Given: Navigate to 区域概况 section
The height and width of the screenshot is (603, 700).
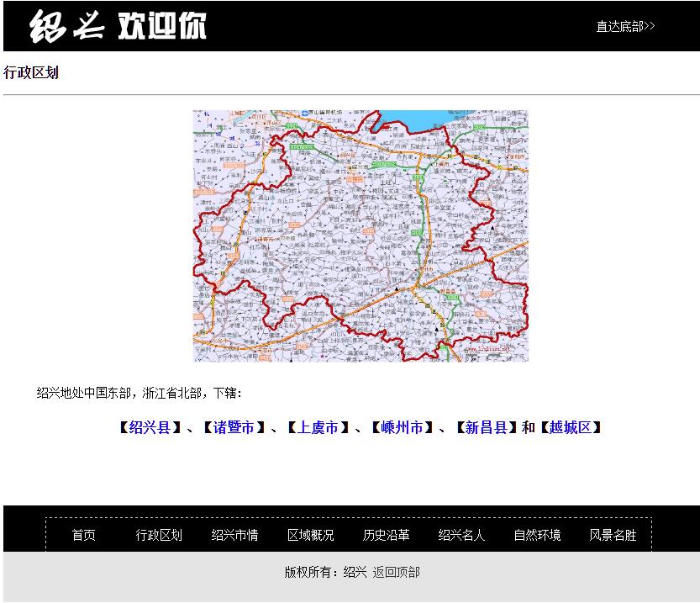Looking at the screenshot, I should point(310,535).
